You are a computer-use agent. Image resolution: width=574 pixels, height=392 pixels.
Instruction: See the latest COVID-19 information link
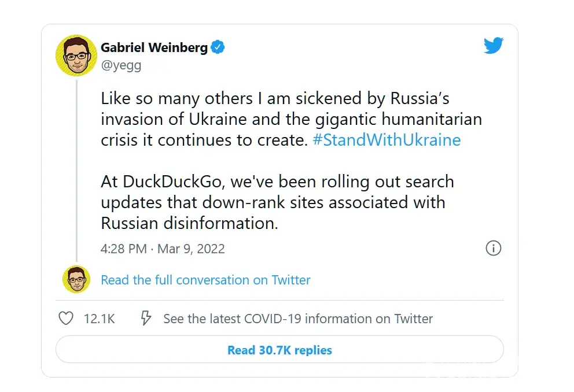coord(298,319)
